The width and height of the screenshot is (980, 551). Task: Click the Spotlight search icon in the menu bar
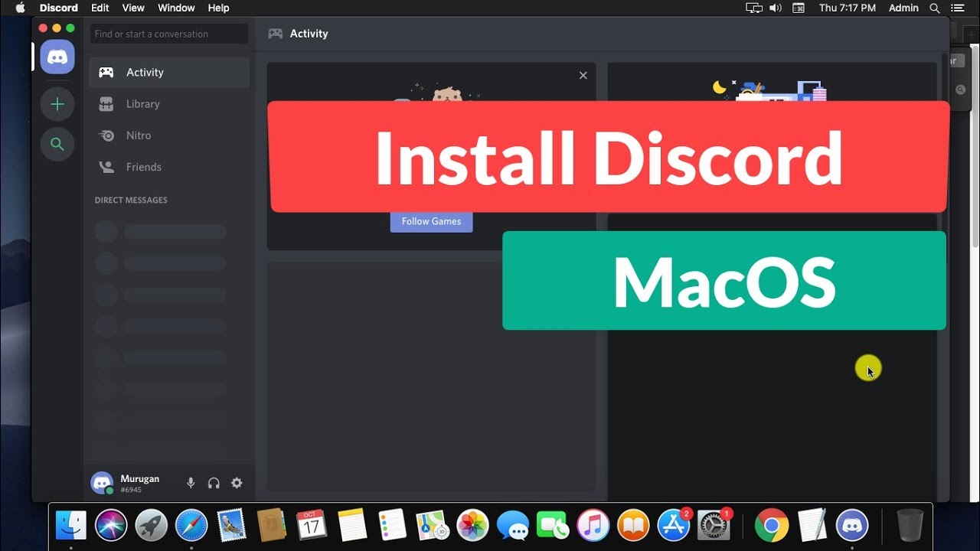tap(934, 8)
